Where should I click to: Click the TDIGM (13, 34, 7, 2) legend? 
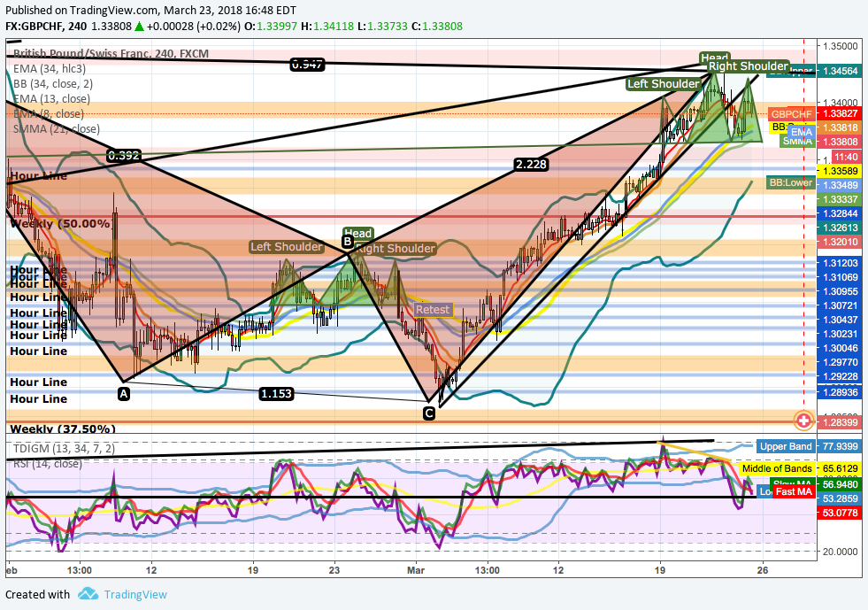(65, 448)
